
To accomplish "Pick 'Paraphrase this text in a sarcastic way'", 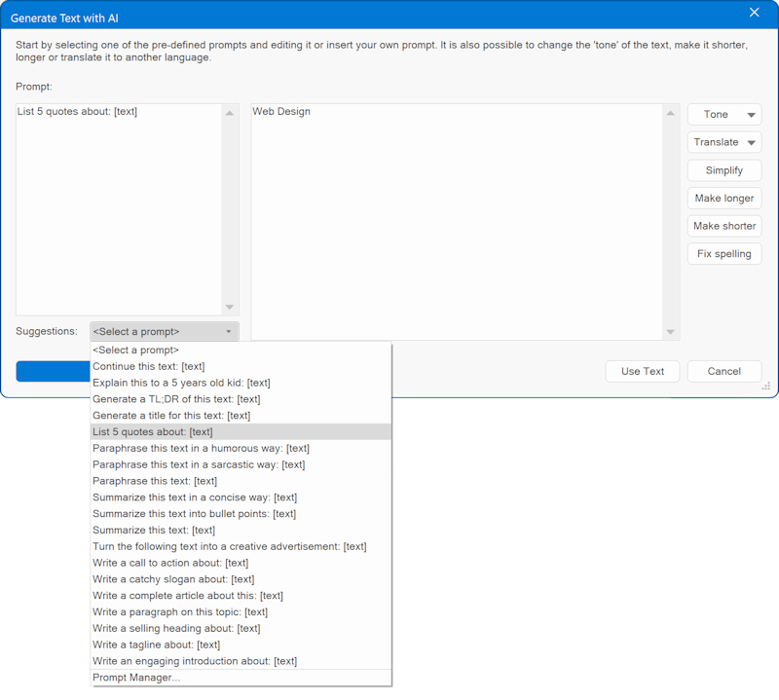I will [x=241, y=465].
